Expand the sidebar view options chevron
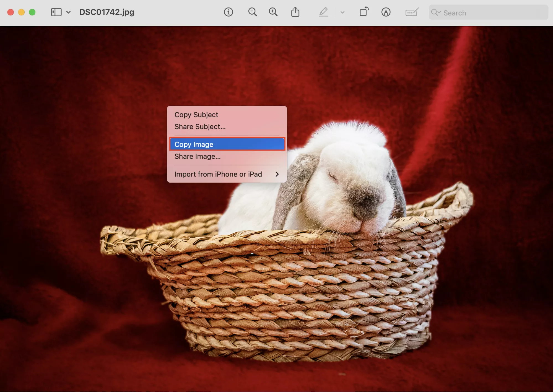Screen dimensions: 553x392 (69, 12)
